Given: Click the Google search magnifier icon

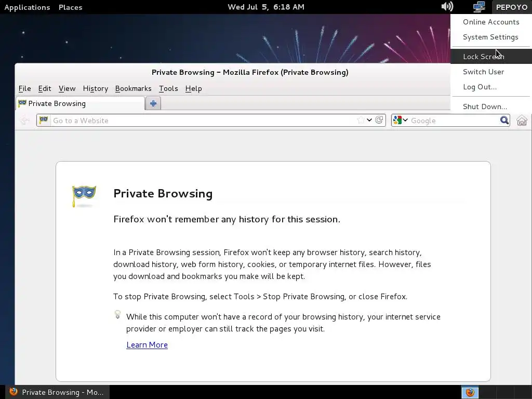Looking at the screenshot, I should [504, 120].
